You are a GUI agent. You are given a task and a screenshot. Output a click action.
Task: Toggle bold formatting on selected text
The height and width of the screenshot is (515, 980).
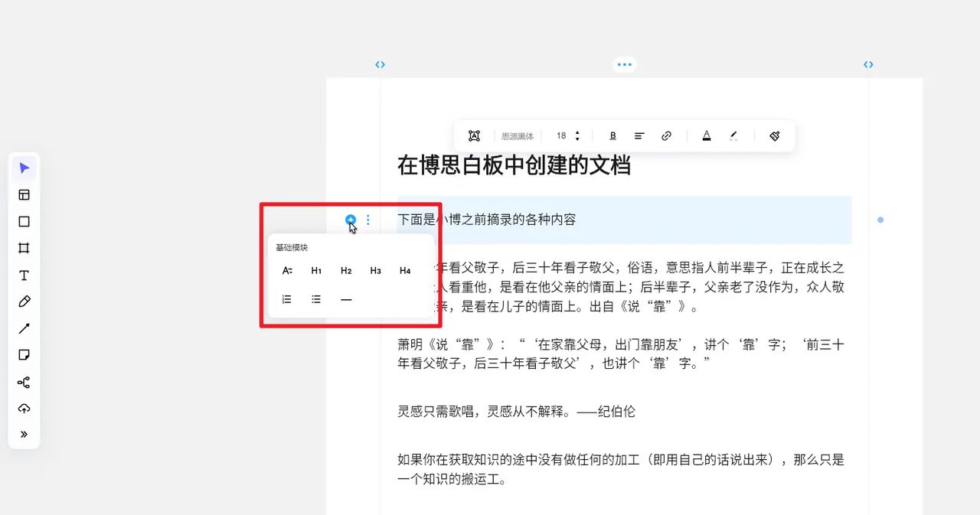coord(612,135)
